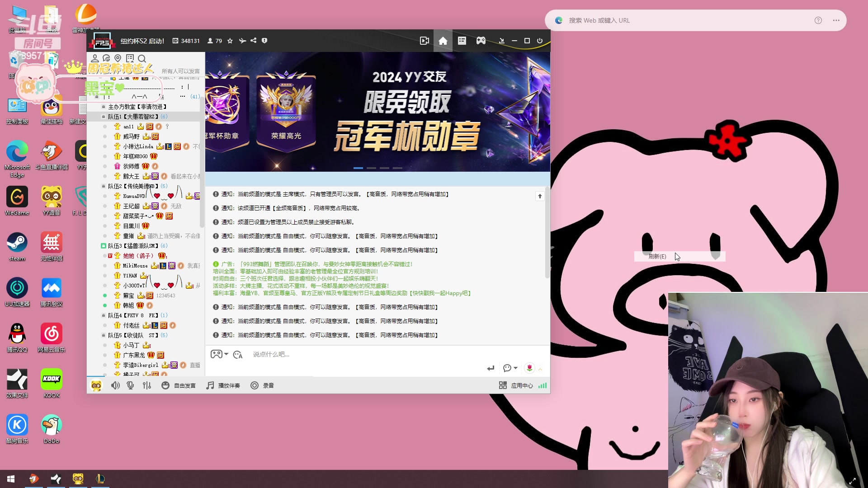Open channel search with the magnifier icon

pos(142,58)
